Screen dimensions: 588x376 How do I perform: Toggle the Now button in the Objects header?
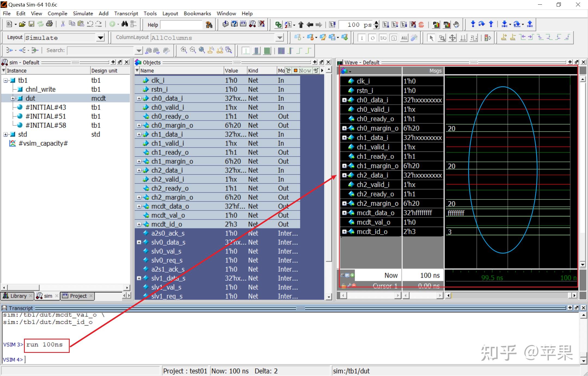tap(302, 71)
